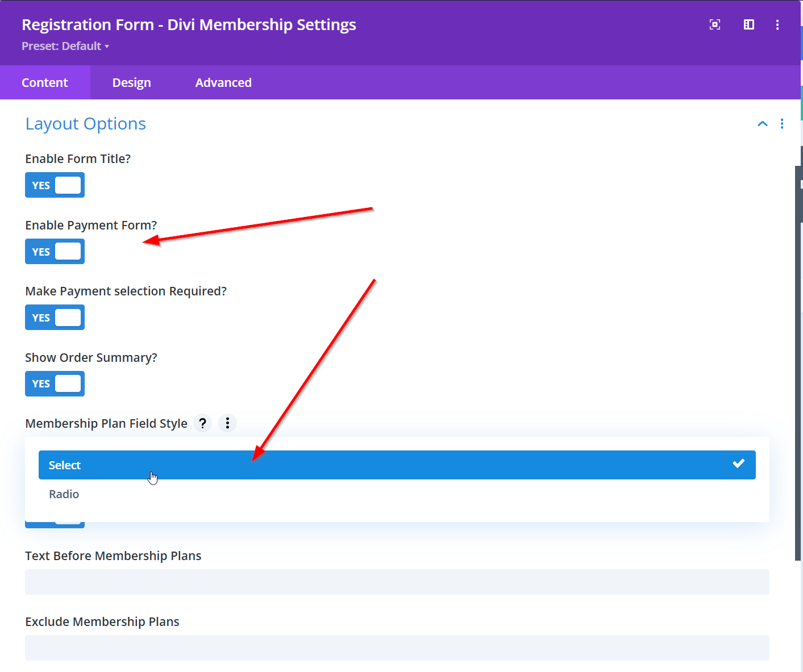Click the Text Before Membership Plans field
Image resolution: width=803 pixels, height=672 pixels.
[397, 582]
